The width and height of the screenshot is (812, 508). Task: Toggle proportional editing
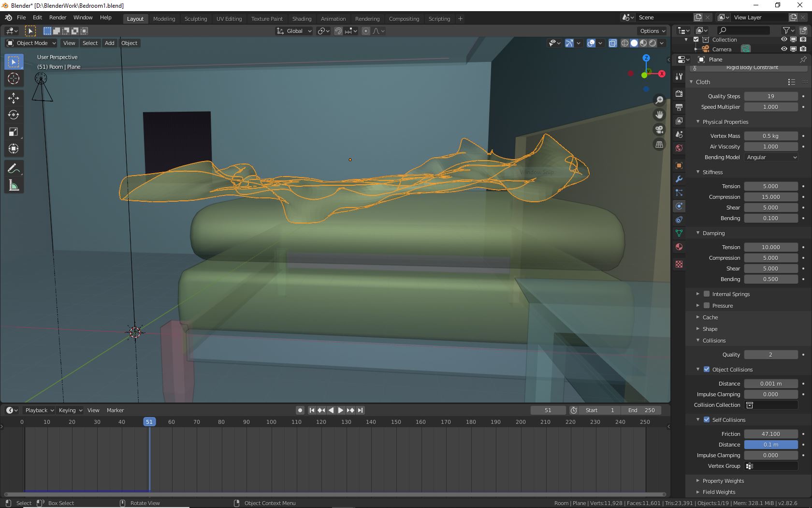click(x=366, y=31)
